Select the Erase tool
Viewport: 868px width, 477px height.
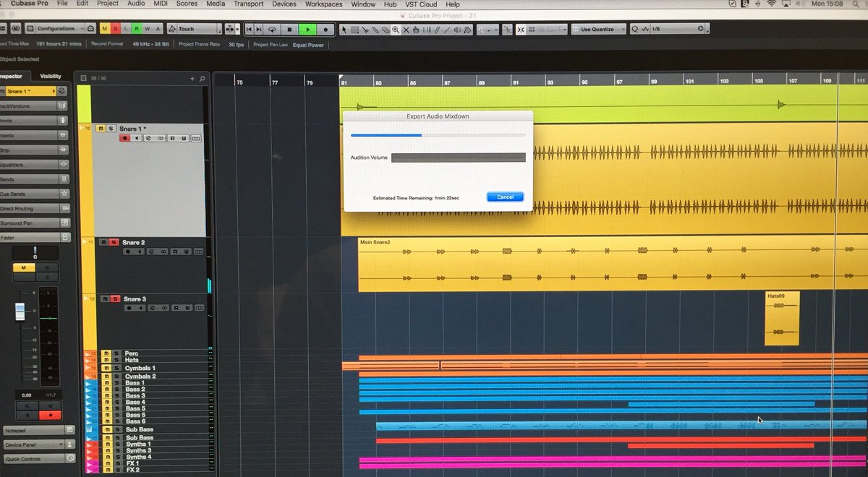tap(386, 30)
